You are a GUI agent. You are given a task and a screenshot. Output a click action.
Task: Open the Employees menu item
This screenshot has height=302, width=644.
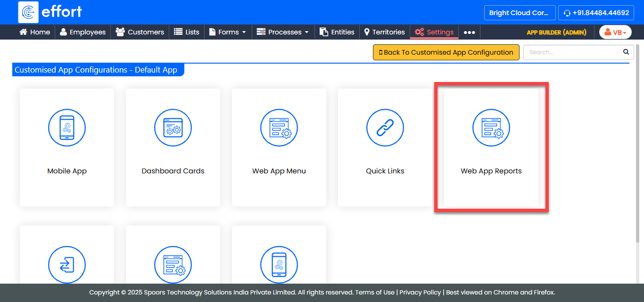pos(83,32)
